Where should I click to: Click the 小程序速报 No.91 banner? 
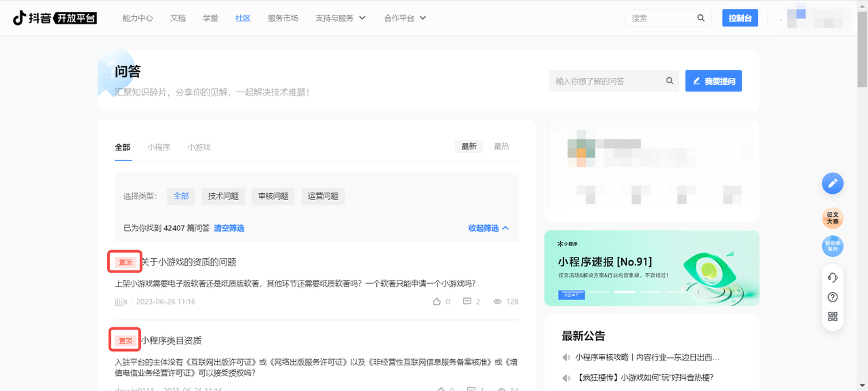(651, 268)
